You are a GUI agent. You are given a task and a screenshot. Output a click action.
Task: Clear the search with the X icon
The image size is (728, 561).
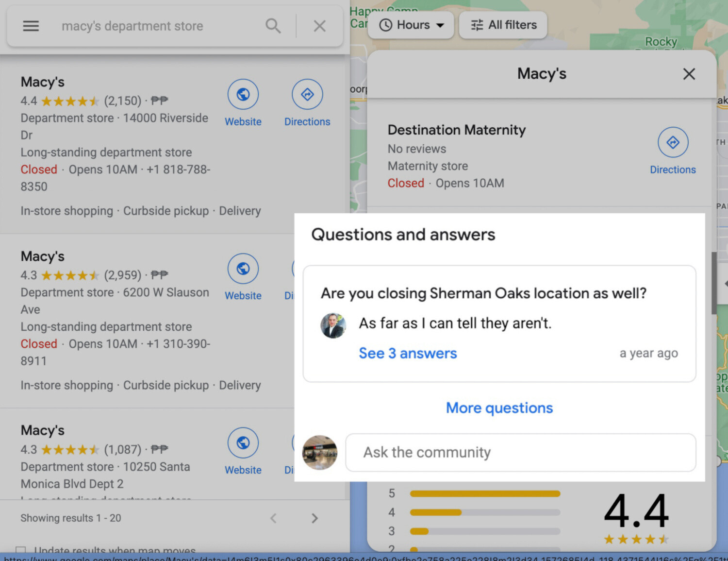pyautogui.click(x=319, y=26)
